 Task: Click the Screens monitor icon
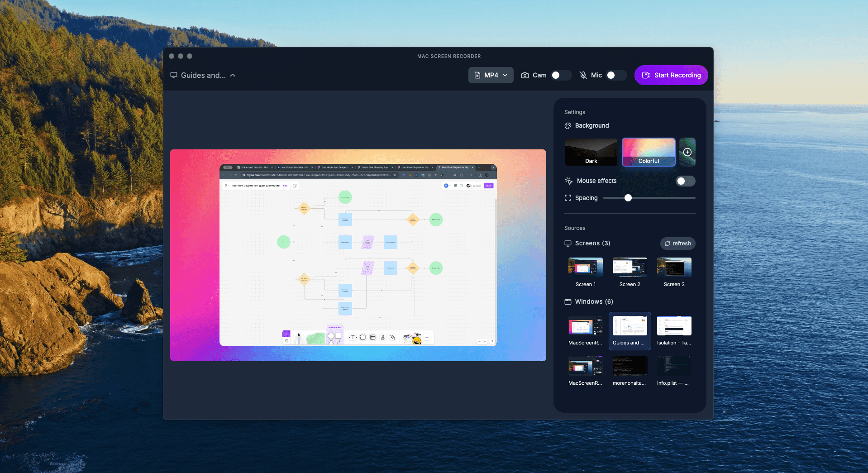pyautogui.click(x=568, y=244)
